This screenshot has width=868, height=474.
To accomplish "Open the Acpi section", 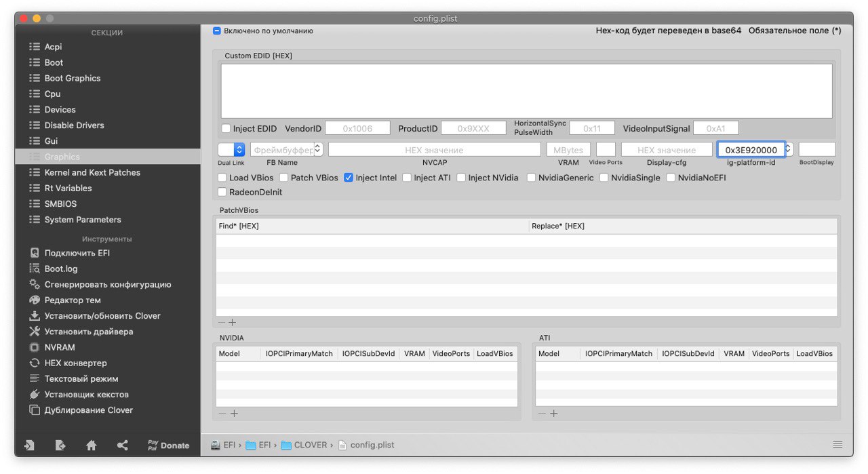I will (x=53, y=47).
